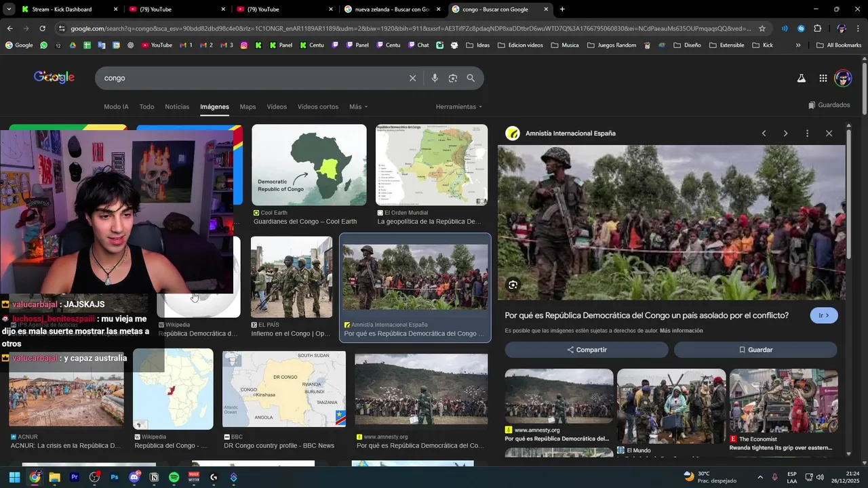The height and width of the screenshot is (488, 868).
Task: Open the Edicion videos bookmark folder
Action: (520, 45)
